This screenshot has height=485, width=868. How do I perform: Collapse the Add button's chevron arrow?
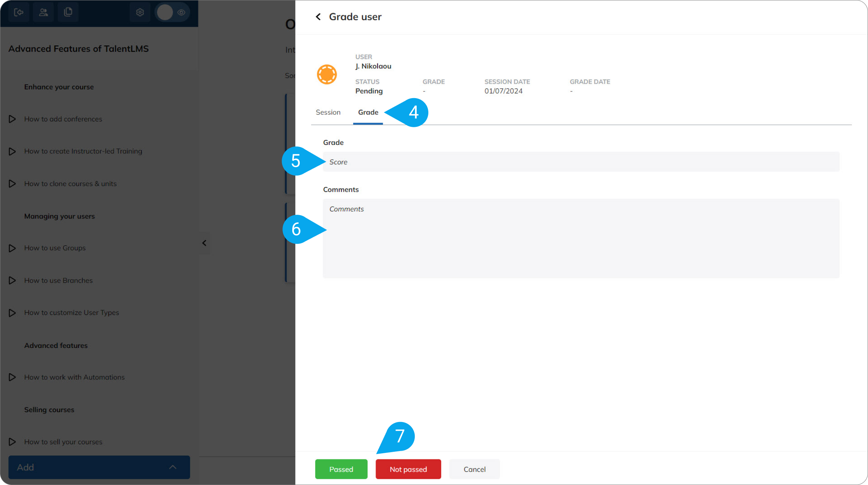click(x=173, y=467)
